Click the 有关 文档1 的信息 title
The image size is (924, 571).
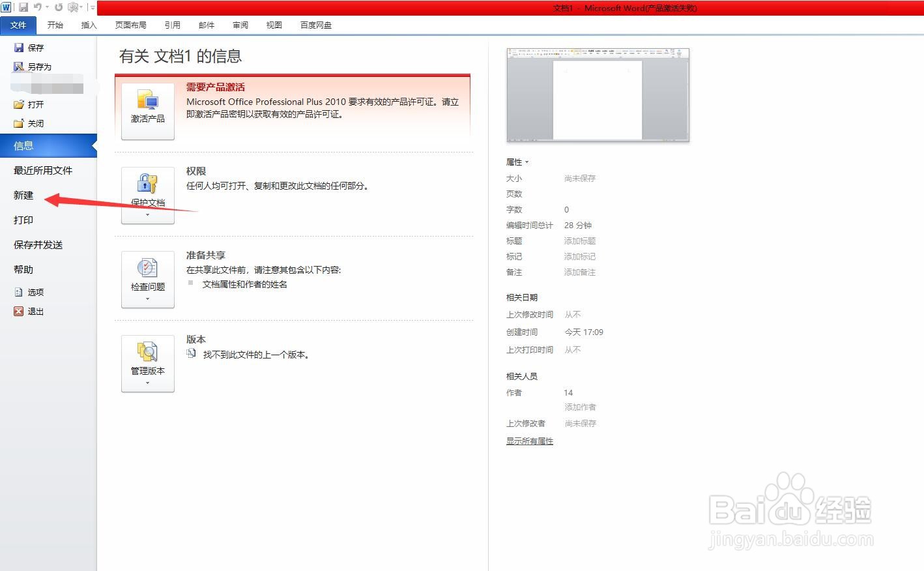(180, 56)
